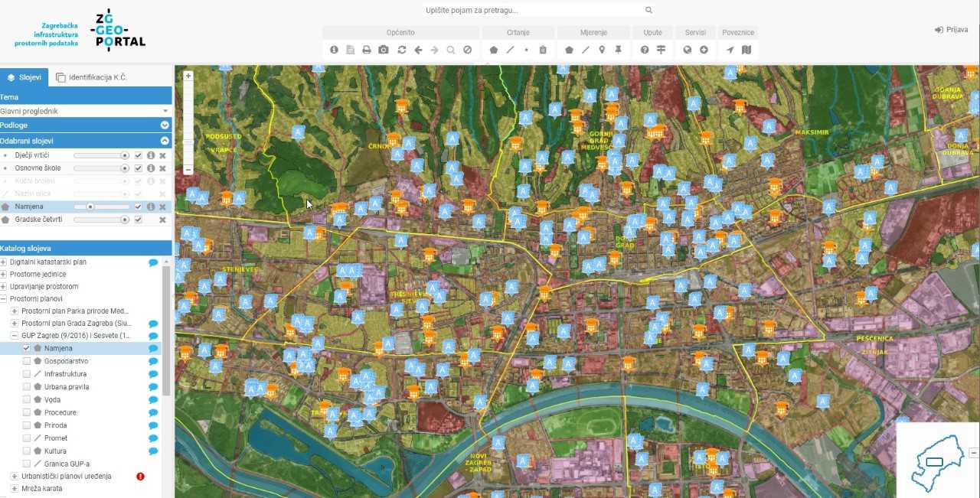The width and height of the screenshot is (980, 498).
Task: Delete drawings with the trash icon
Action: [543, 50]
